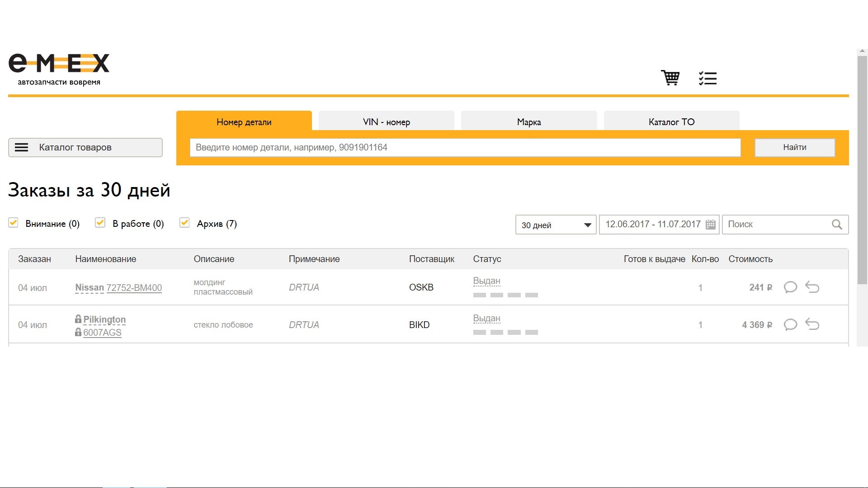Open part link 72752-BM400
Viewport: 868px width, 488px height.
tap(134, 288)
